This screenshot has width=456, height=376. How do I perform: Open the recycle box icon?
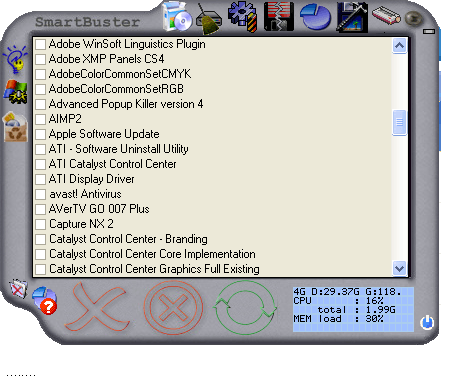pyautogui.click(x=15, y=127)
